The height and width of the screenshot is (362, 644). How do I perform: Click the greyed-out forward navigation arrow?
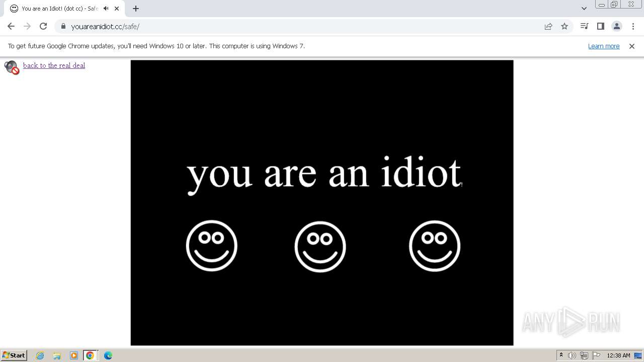pyautogui.click(x=27, y=26)
